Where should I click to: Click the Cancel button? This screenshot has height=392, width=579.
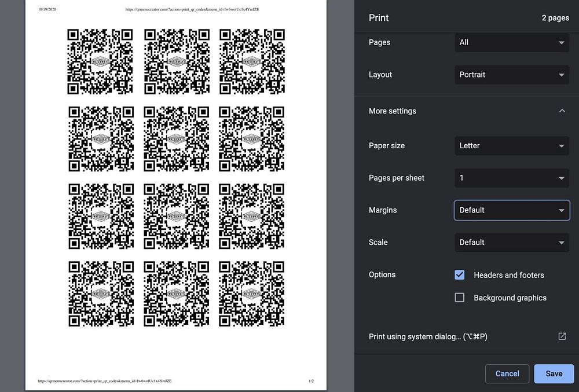click(x=507, y=373)
